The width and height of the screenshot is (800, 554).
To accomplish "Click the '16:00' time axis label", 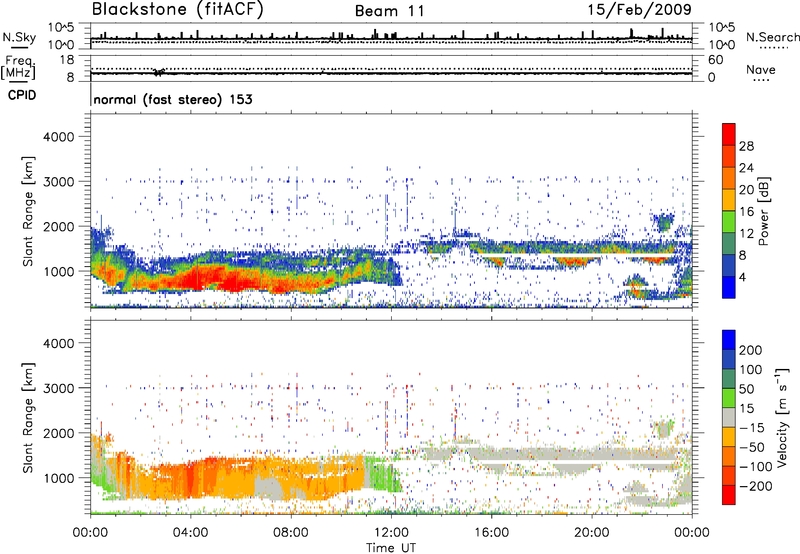I will tap(491, 533).
